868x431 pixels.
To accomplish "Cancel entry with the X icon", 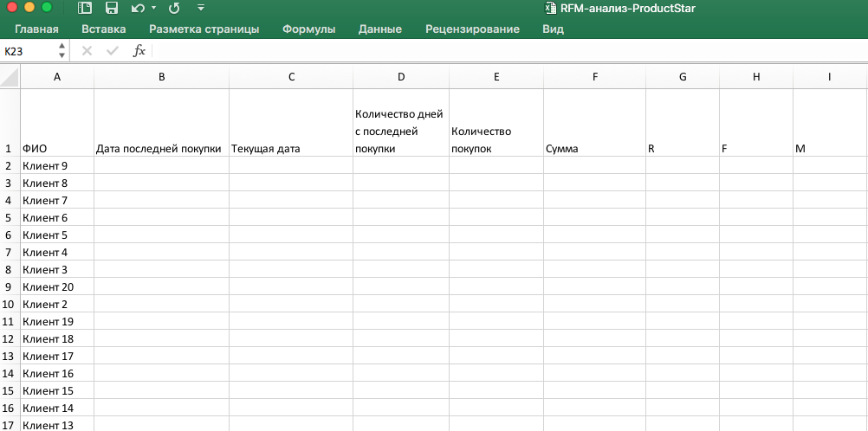I will pyautogui.click(x=87, y=51).
